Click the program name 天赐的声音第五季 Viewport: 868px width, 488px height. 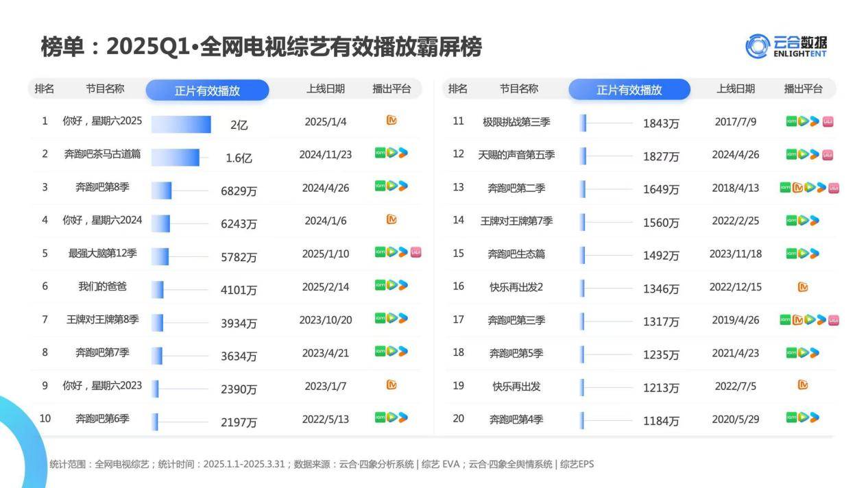(x=516, y=155)
